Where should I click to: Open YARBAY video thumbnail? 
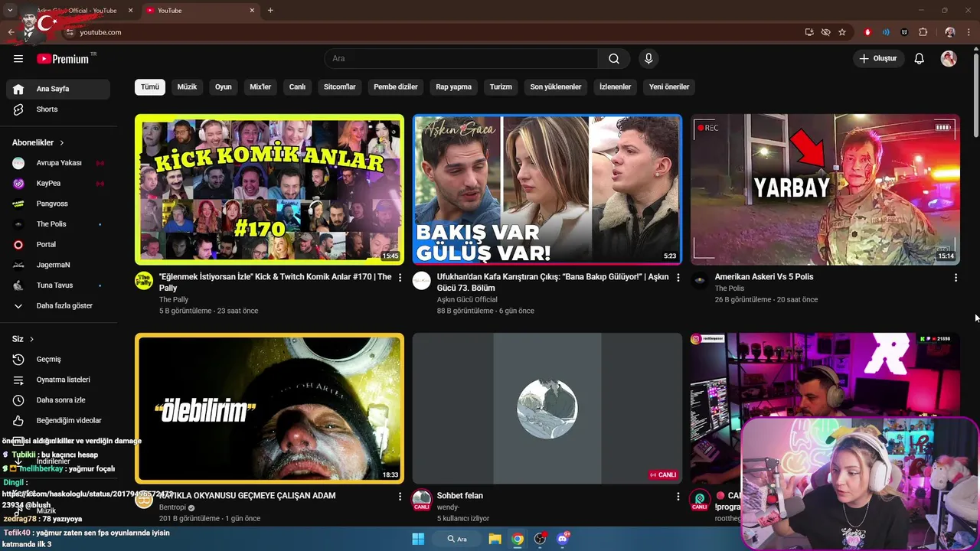pyautogui.click(x=825, y=190)
